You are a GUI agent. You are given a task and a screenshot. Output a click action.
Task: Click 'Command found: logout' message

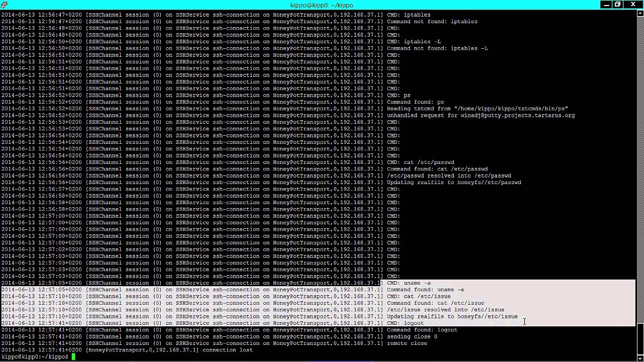tap(422, 330)
